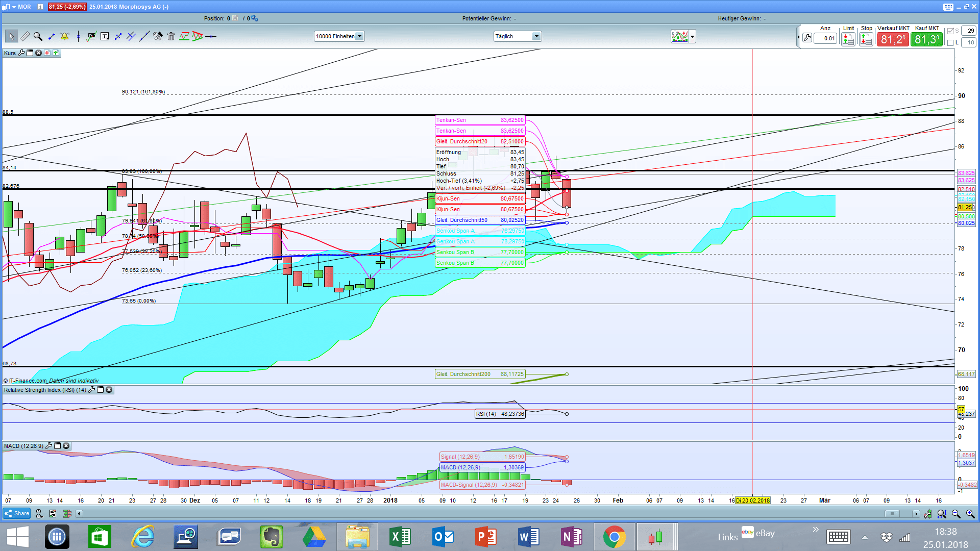The image size is (980, 551).
Task: Click the alarm bell icon
Action: [x=64, y=36]
